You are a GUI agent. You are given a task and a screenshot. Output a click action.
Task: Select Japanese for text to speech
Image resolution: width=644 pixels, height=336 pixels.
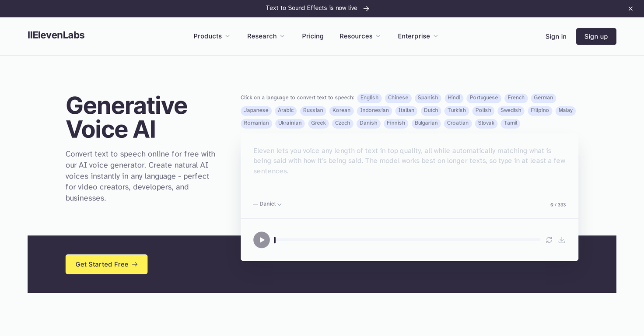256,111
